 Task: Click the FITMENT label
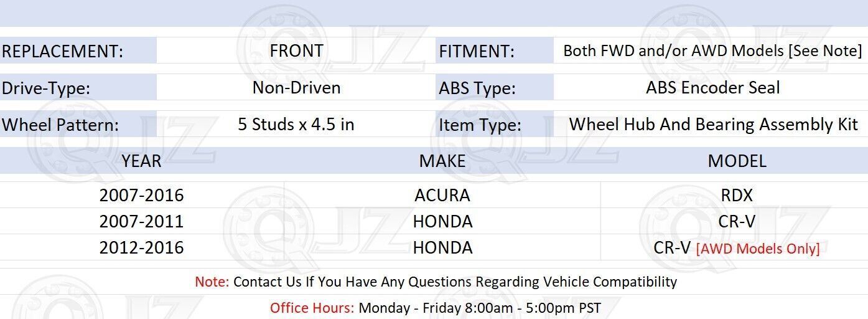point(477,52)
